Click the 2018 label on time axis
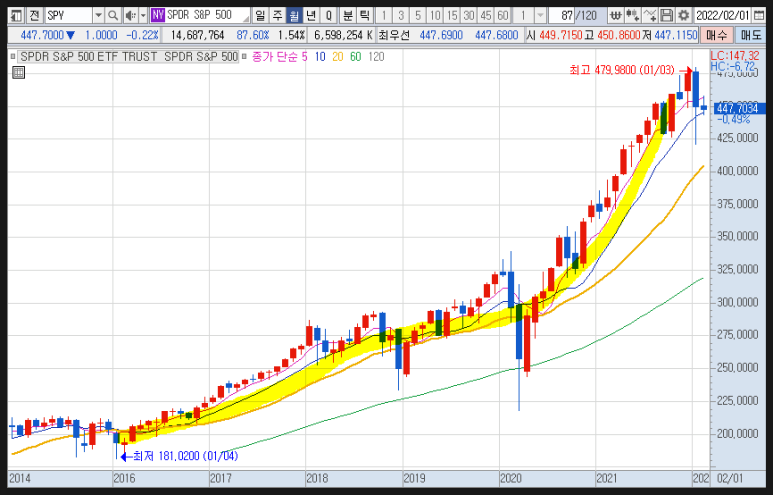The height and width of the screenshot is (495, 773). tap(317, 479)
